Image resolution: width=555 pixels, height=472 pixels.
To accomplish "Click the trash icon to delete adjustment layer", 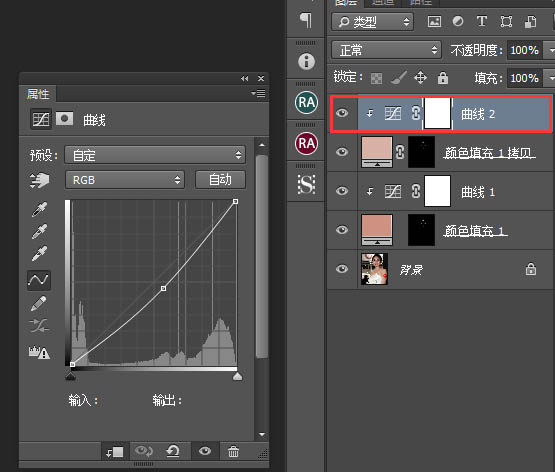I will click(233, 451).
